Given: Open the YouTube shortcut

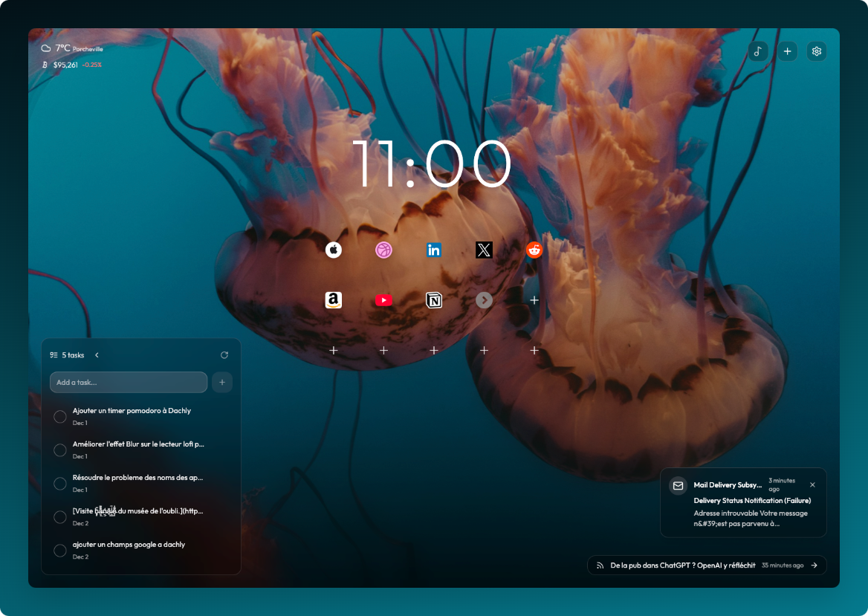Looking at the screenshot, I should click(383, 299).
